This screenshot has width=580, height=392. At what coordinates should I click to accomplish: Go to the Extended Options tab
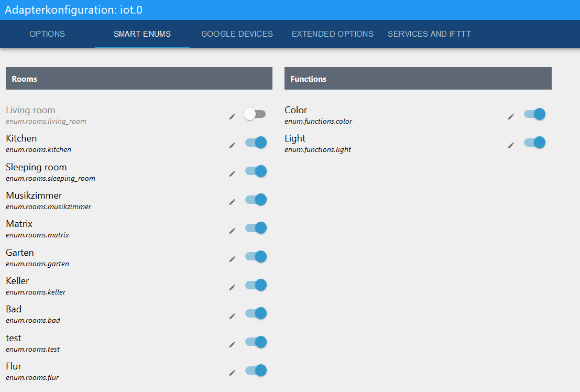333,34
